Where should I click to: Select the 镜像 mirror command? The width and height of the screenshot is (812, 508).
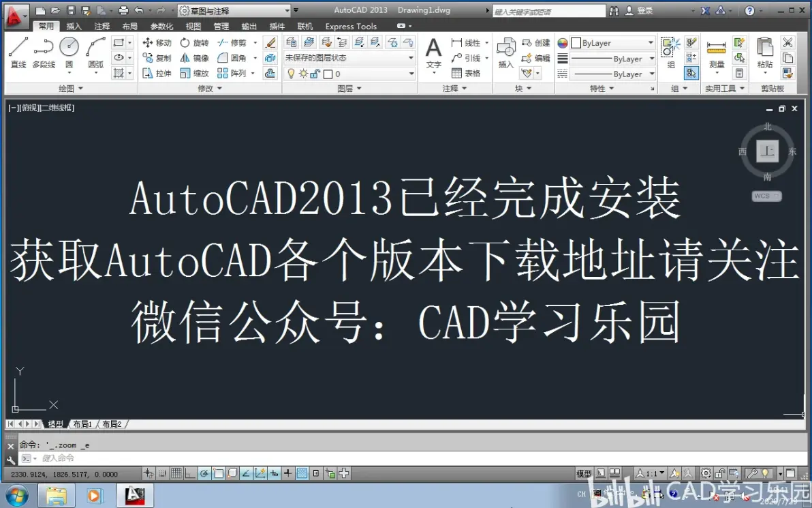pyautogui.click(x=194, y=58)
